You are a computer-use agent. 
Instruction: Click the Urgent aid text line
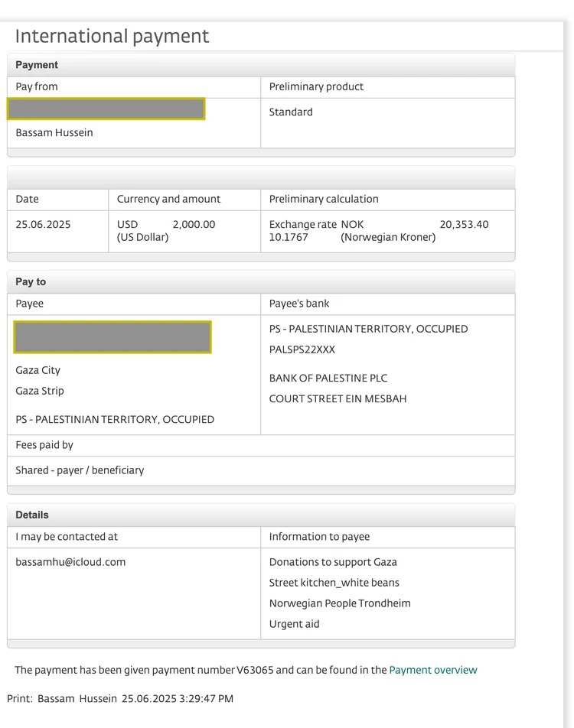pos(295,624)
